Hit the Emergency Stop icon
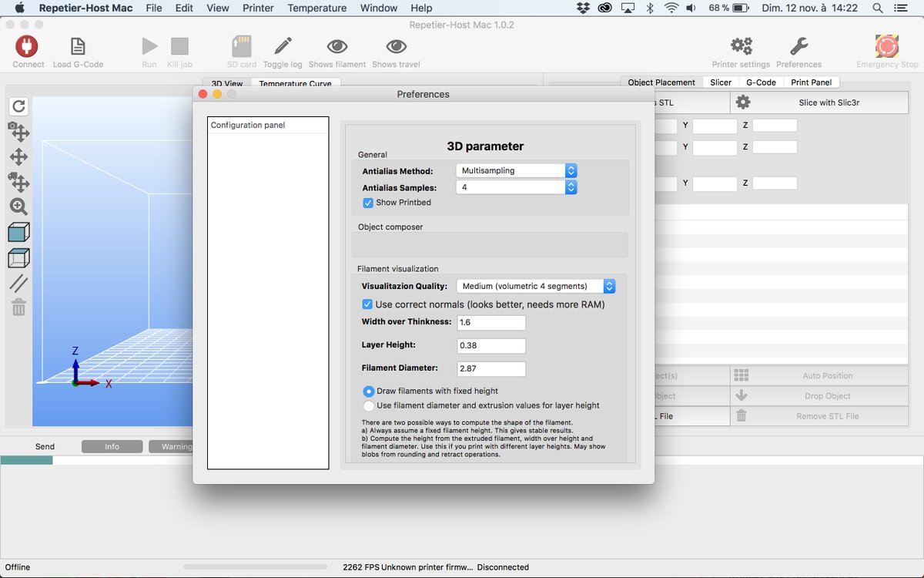Screen dimensions: 924x578 point(887,46)
